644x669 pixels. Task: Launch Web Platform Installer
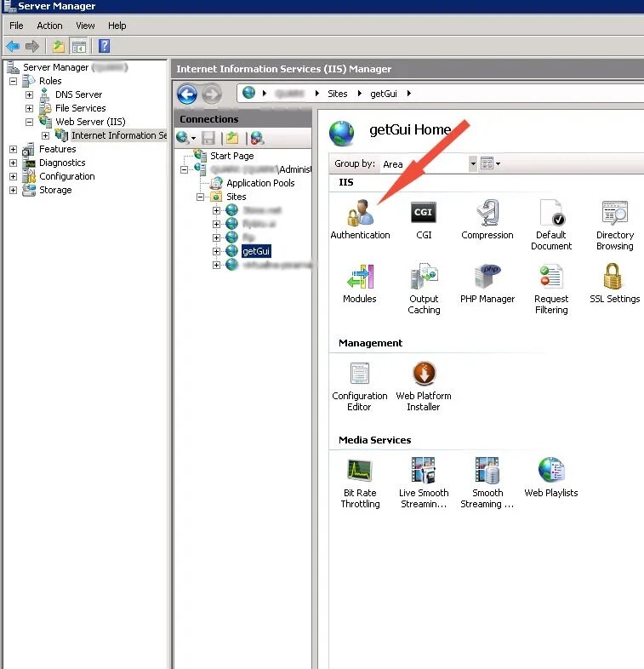424,386
